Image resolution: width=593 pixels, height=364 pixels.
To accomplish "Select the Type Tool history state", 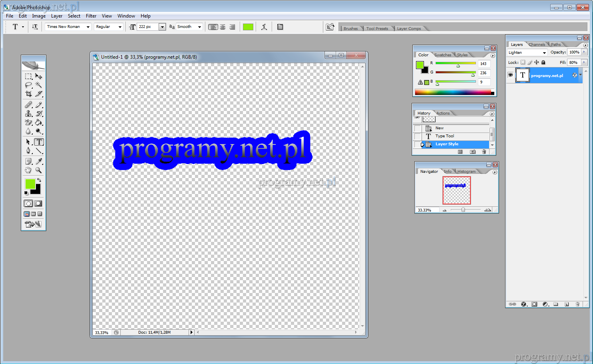I will 444,136.
